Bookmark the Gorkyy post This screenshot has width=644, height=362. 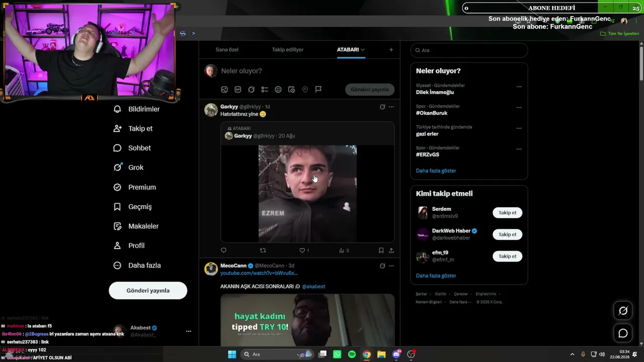click(381, 250)
